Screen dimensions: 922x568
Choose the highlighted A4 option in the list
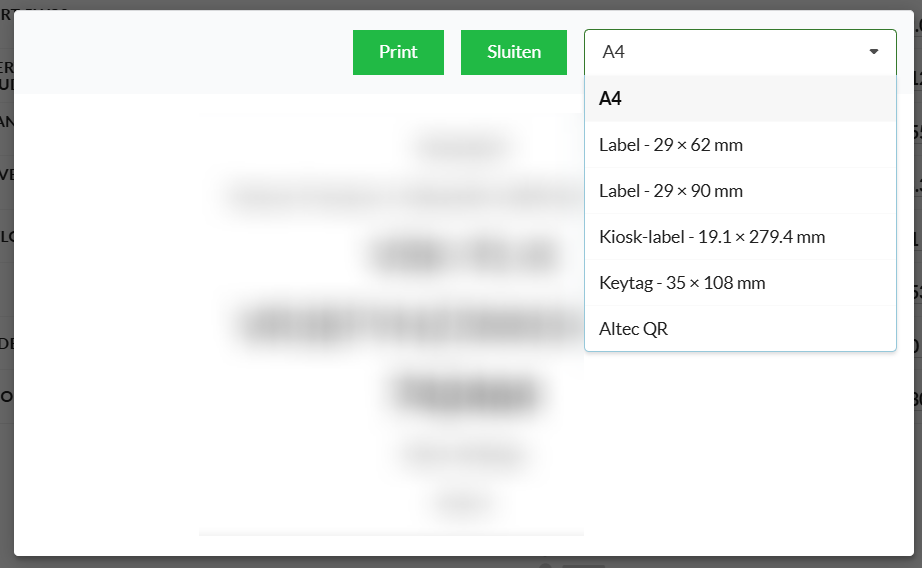pyautogui.click(x=740, y=98)
